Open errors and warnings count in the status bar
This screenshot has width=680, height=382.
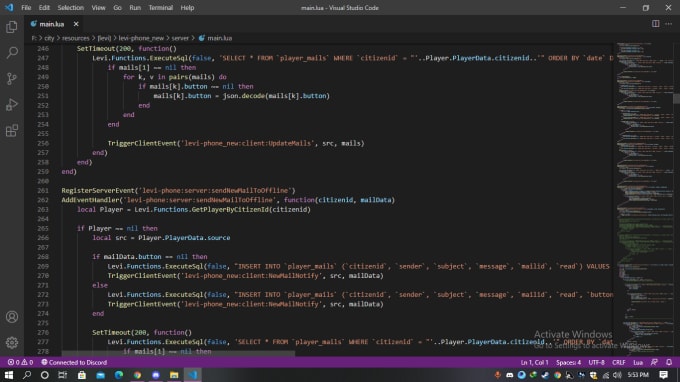20,362
